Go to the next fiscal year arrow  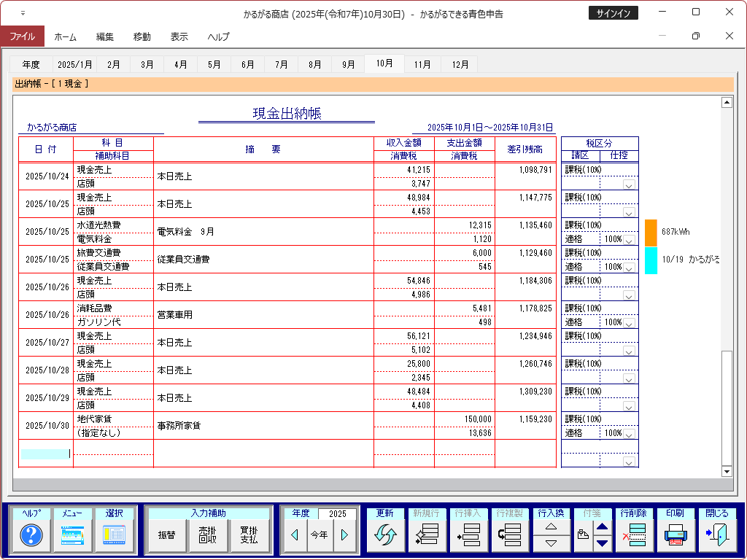[344, 535]
